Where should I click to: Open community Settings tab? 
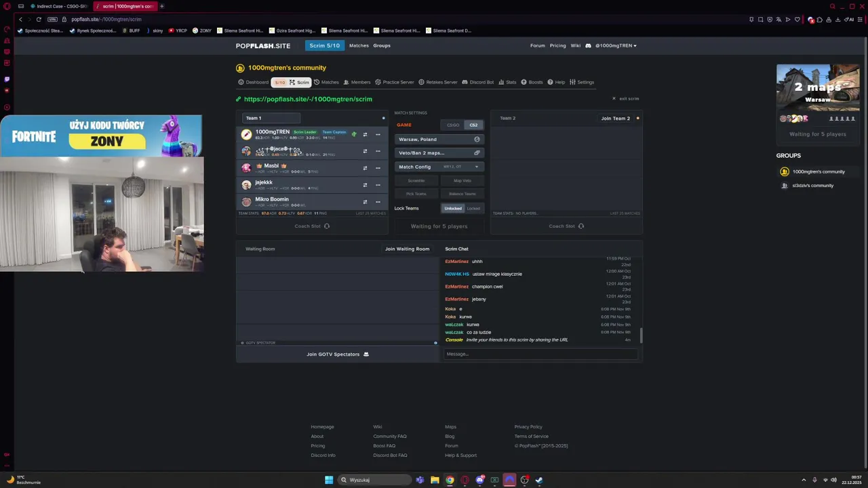tap(582, 82)
